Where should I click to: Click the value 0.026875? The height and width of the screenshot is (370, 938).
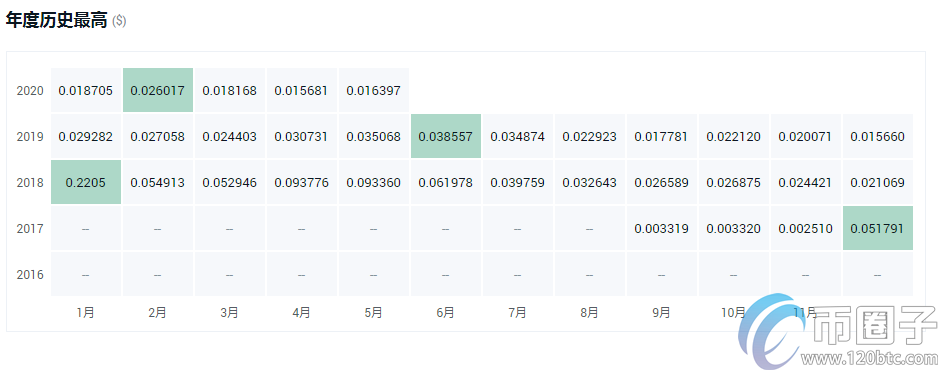pos(733,183)
